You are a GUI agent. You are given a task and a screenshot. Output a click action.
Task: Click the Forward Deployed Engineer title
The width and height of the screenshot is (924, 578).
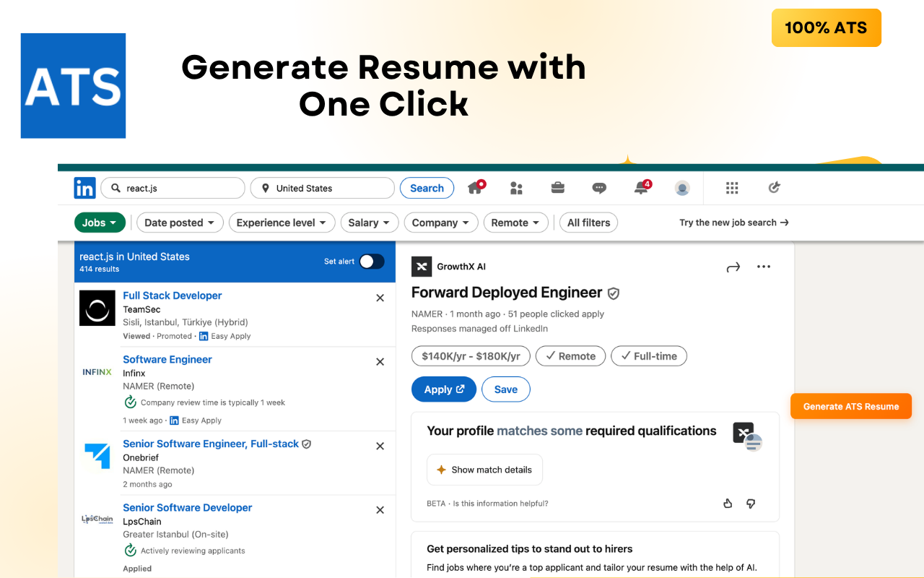(x=507, y=293)
